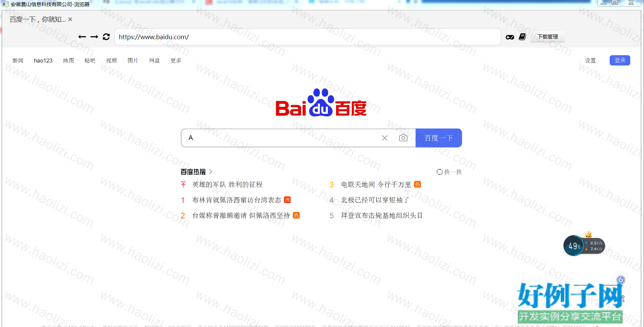This screenshot has width=644, height=327.
Task: Open 网盘 in the top navigation
Action: [x=154, y=61]
